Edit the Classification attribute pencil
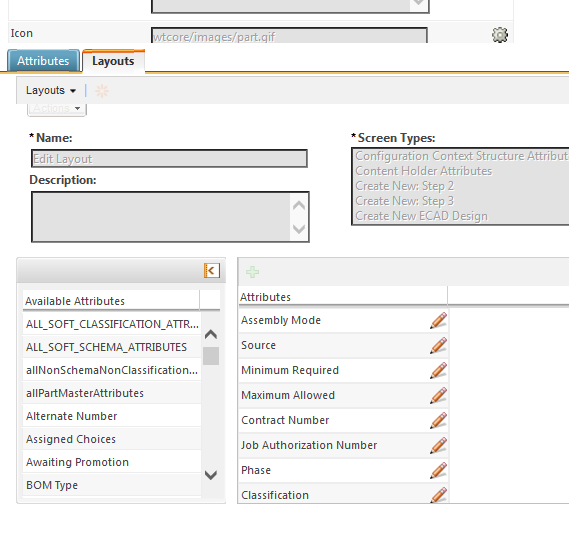 tap(438, 495)
